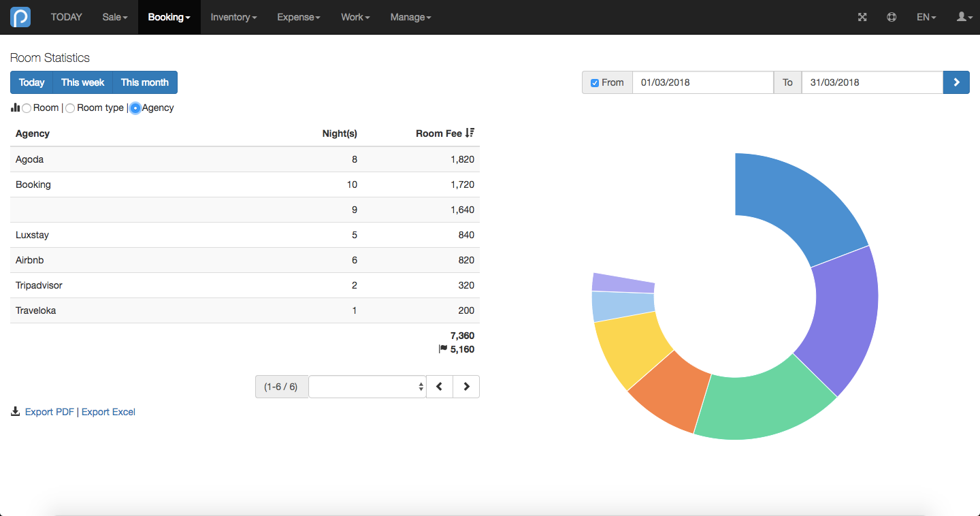Go to next page arrow
The image size is (980, 516).
pos(466,387)
